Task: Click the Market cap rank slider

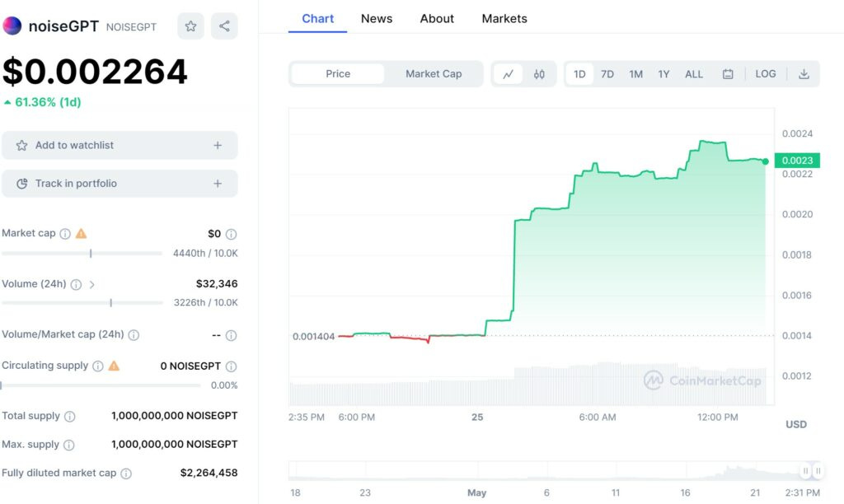Action: coord(82,253)
